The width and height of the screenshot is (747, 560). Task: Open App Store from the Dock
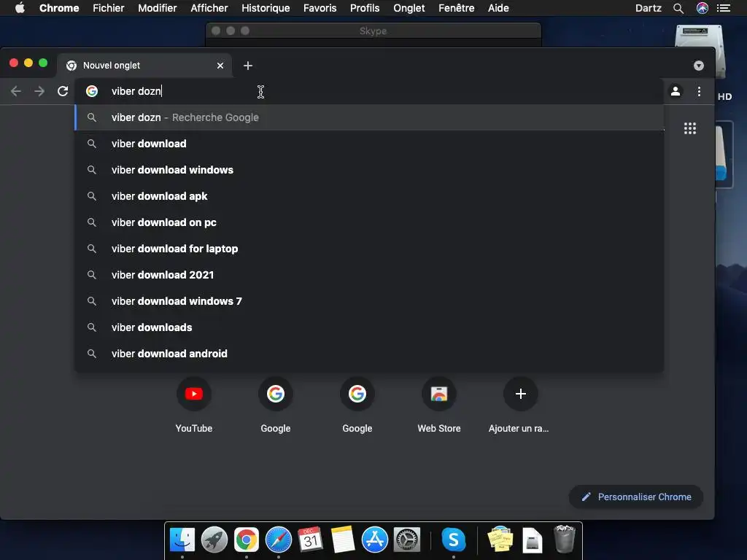tap(375, 540)
